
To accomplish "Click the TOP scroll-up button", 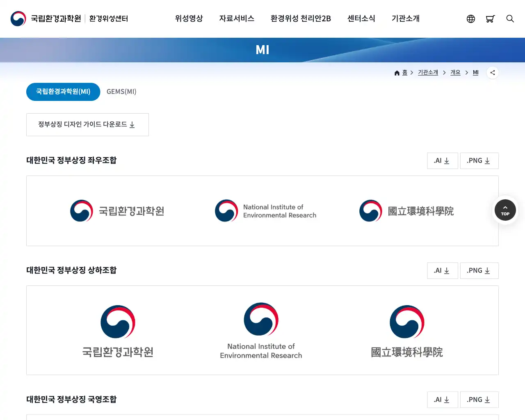I will point(505,210).
